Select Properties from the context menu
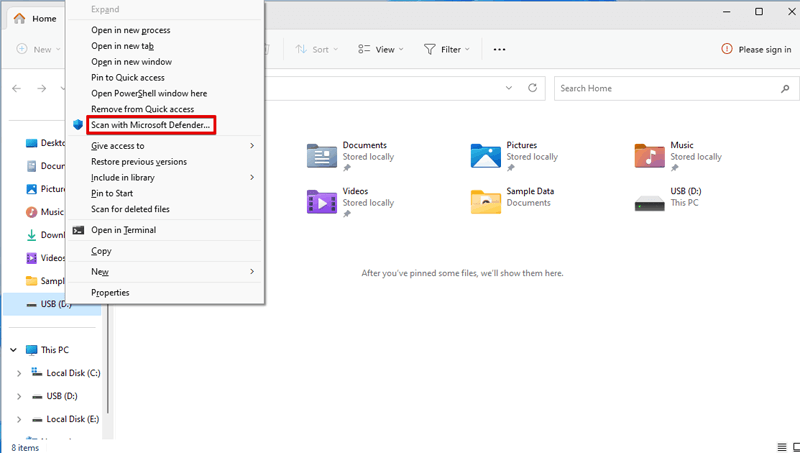 tap(110, 292)
